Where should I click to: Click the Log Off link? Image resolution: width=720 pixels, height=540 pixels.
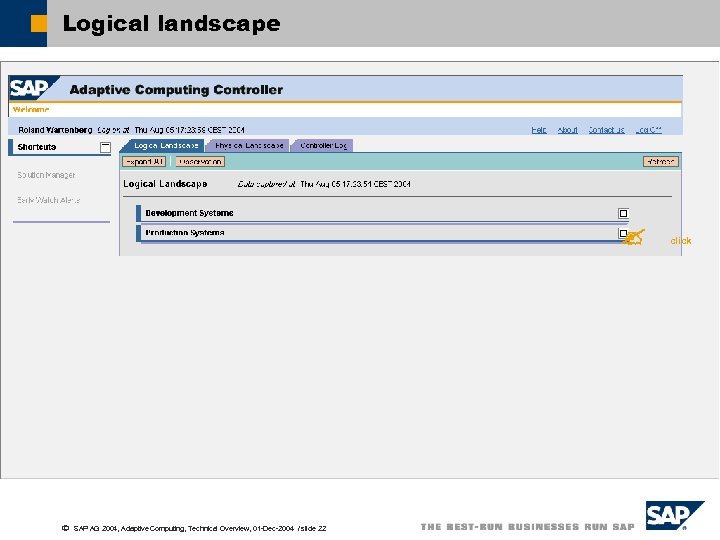pyautogui.click(x=648, y=130)
